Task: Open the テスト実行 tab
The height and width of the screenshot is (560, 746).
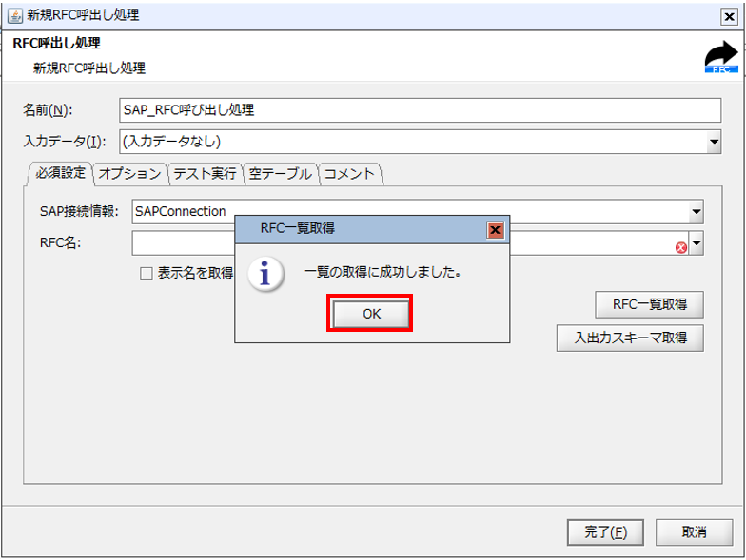Action: (205, 173)
